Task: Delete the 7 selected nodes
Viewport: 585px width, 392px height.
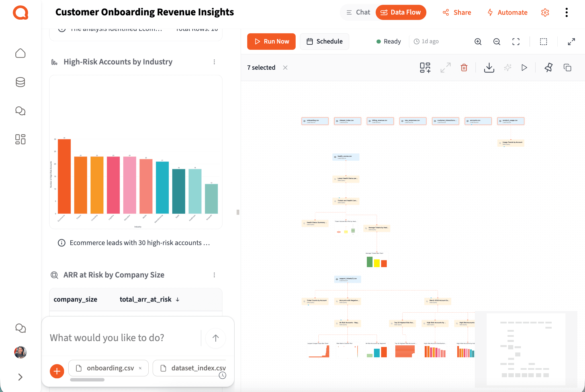Action: 464,68
